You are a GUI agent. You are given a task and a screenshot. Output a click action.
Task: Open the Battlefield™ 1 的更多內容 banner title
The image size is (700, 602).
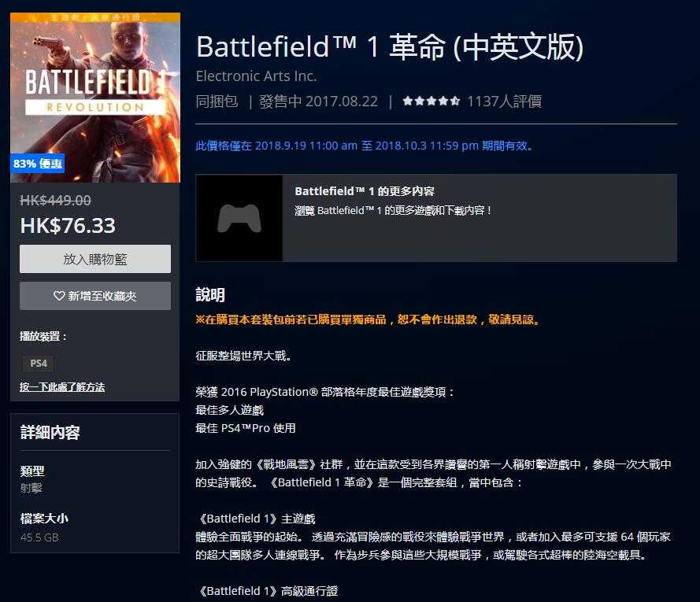point(364,191)
